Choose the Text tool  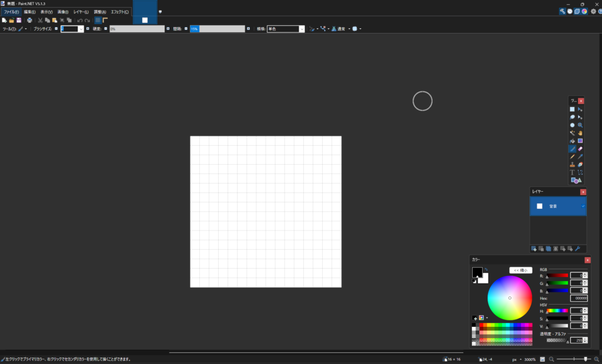click(572, 172)
